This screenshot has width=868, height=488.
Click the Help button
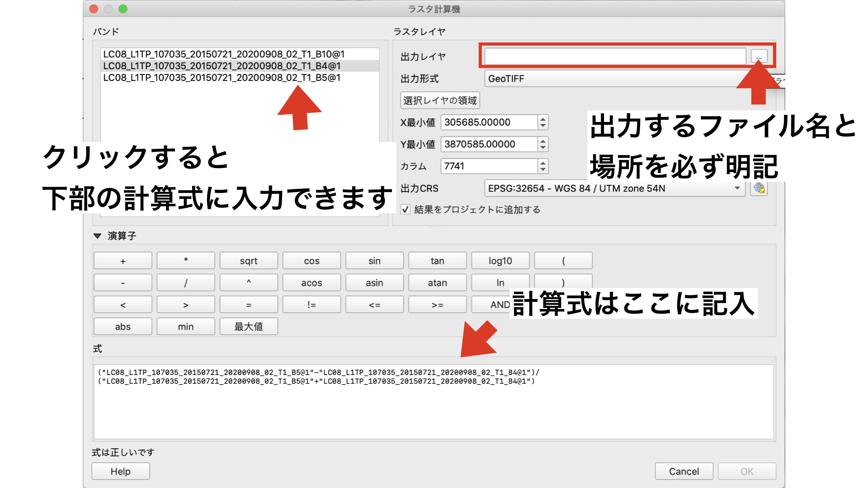click(121, 471)
